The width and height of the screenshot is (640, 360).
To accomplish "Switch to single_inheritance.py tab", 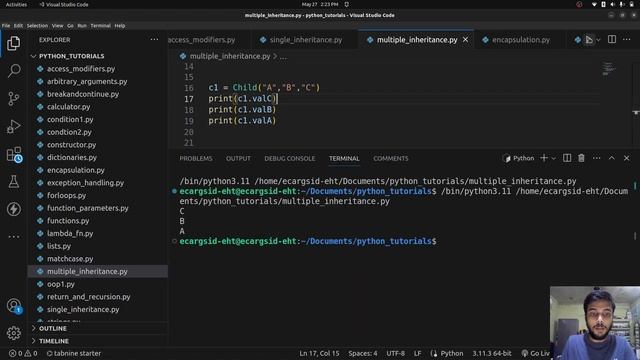I will click(x=306, y=40).
